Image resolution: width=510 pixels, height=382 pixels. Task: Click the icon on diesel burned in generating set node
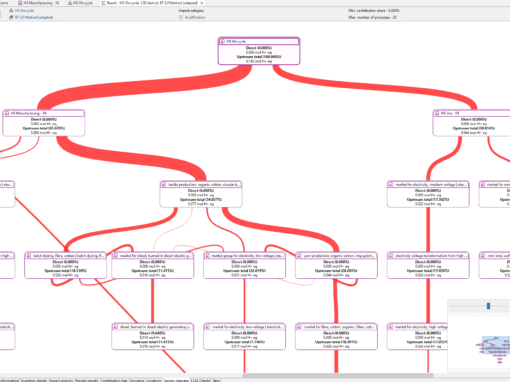tap(116, 327)
